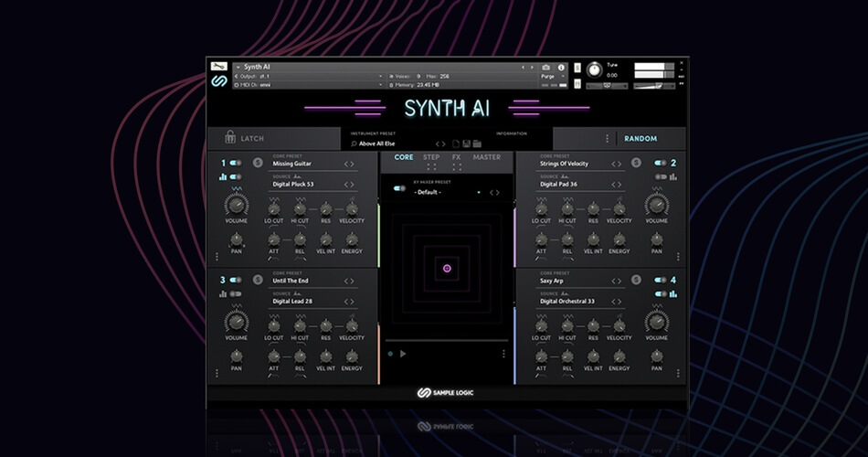This screenshot has height=457, width=868.
Task: Step Digital Pad 36 source arrows
Action: 616,185
